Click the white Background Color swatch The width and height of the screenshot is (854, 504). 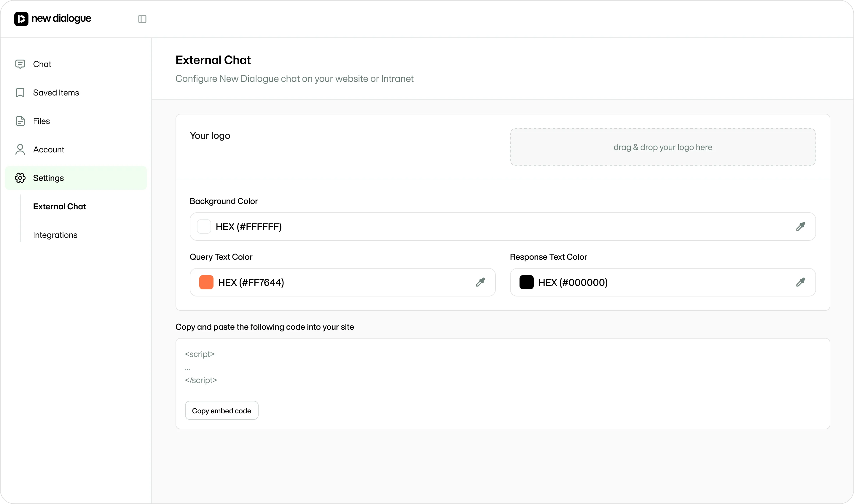coord(204,226)
